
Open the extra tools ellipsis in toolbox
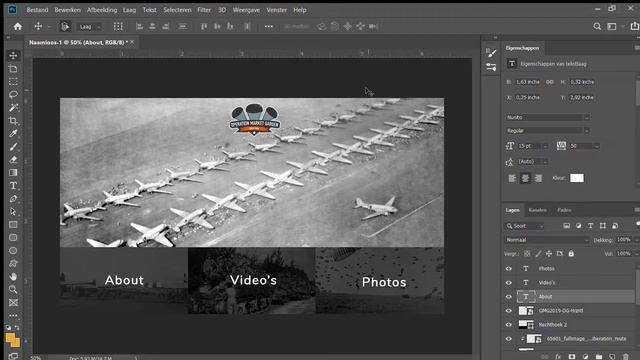click(x=13, y=315)
